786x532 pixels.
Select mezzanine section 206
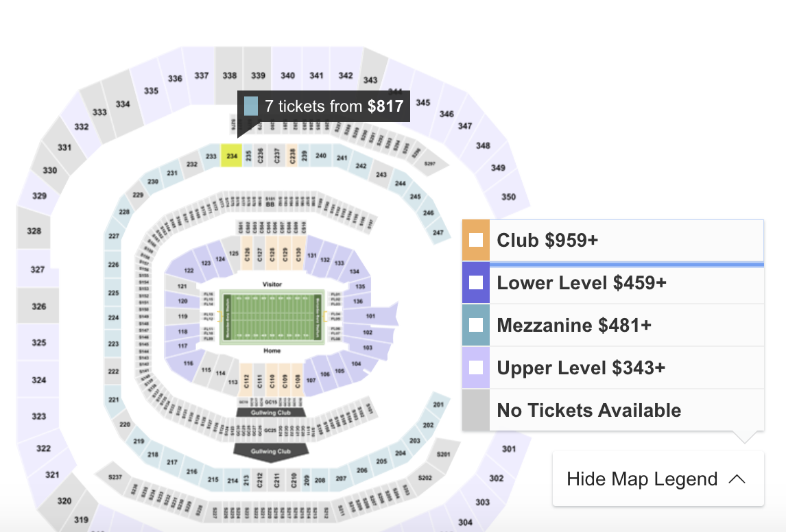pos(362,470)
